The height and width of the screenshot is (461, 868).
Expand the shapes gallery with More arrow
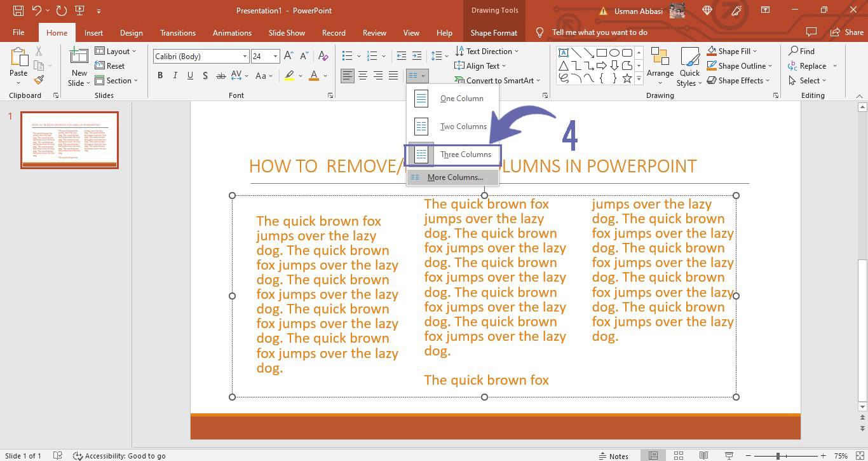coord(639,79)
